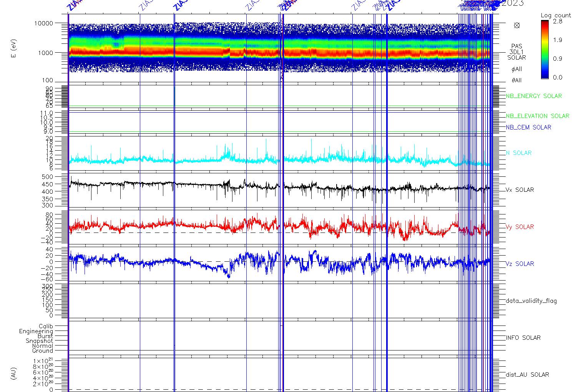Click the 'φAll' azimuth label
The width and height of the screenshot is (581, 392).
pyautogui.click(x=516, y=70)
